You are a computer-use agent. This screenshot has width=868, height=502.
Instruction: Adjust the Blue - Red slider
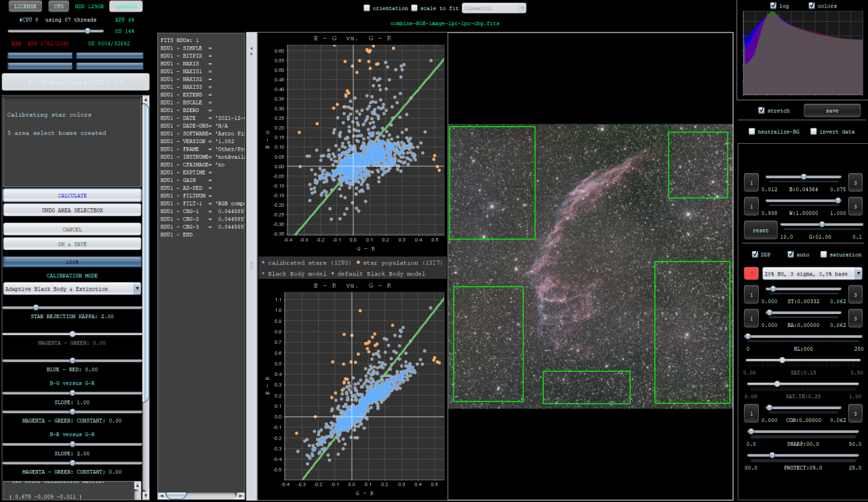(72, 360)
